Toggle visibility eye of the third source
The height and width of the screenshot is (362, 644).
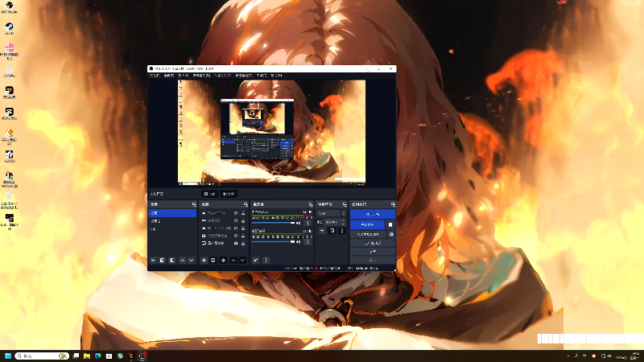point(236,228)
